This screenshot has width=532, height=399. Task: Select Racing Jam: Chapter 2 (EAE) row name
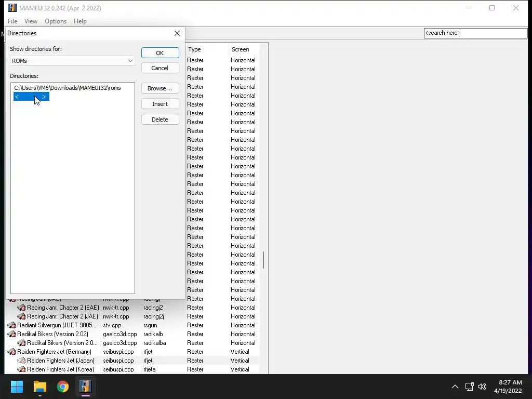click(63, 308)
